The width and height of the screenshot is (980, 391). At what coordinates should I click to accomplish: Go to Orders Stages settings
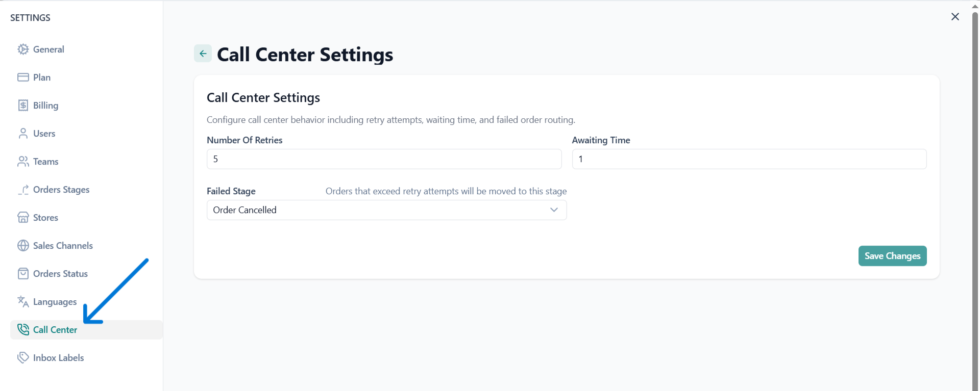61,190
